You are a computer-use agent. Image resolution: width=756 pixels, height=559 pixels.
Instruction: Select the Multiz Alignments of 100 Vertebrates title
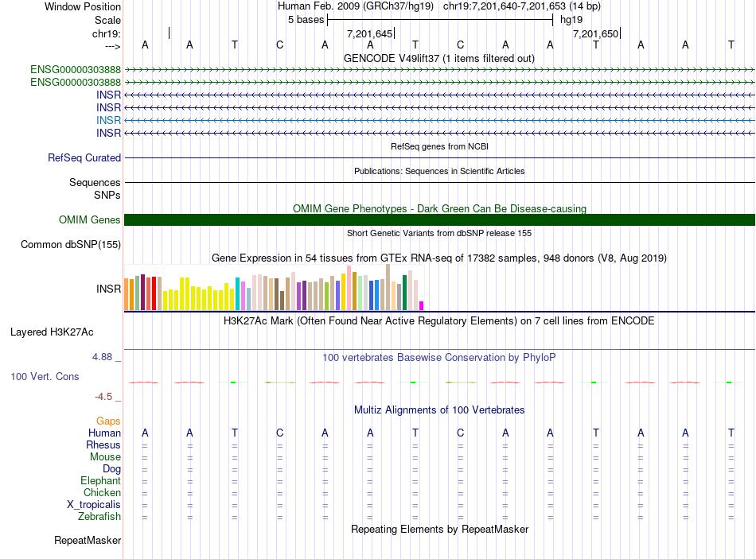[x=439, y=410]
